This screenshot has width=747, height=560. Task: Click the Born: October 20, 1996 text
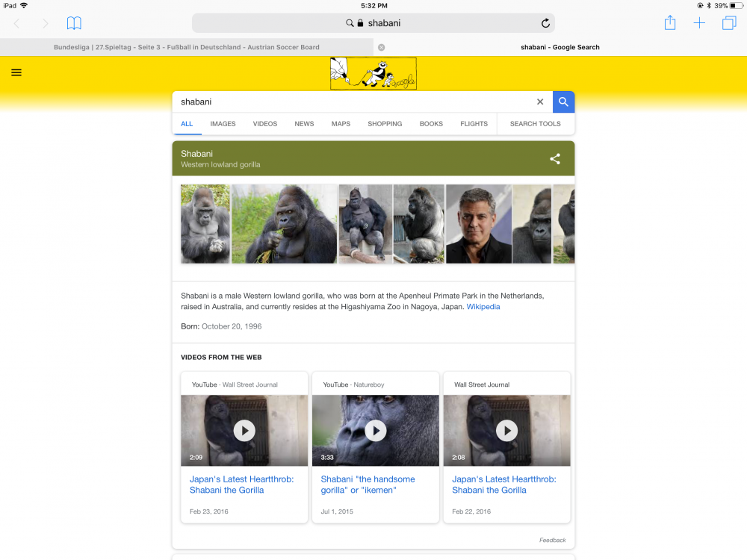pos(221,326)
